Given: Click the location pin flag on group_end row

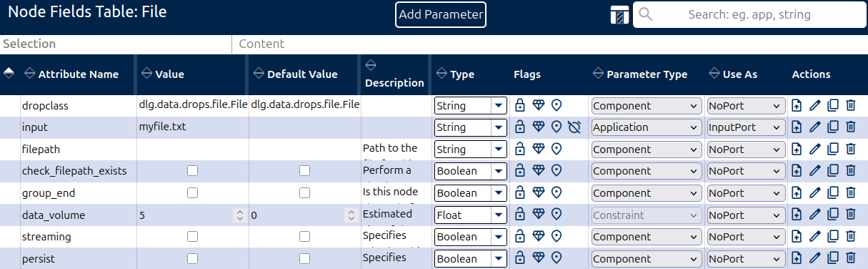Looking at the screenshot, I should pos(557,193).
